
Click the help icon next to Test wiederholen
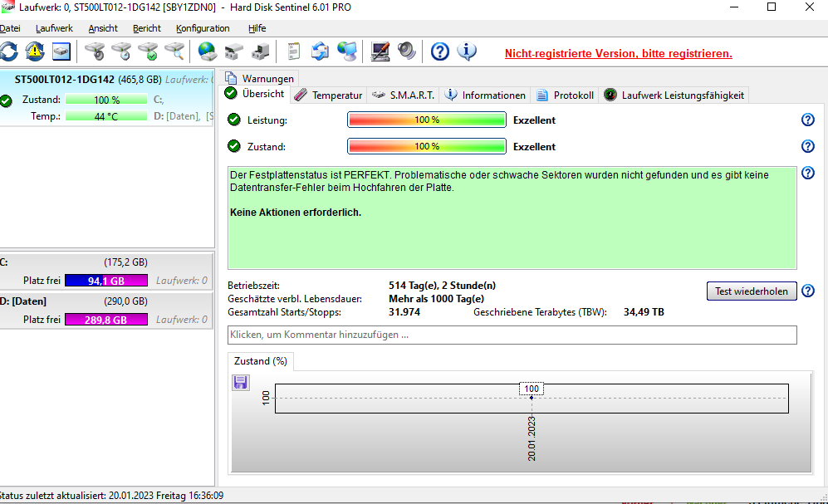[x=807, y=291]
